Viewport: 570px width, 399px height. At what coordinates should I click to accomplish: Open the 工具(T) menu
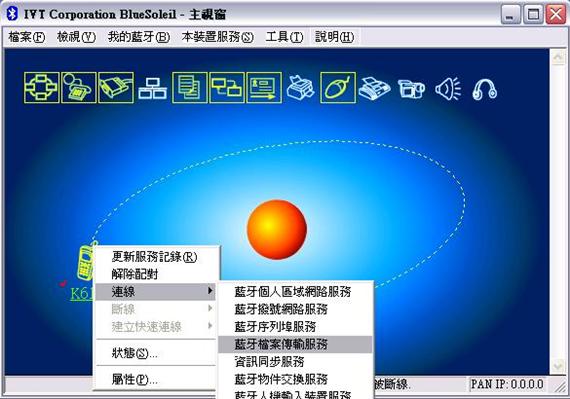[x=284, y=37]
